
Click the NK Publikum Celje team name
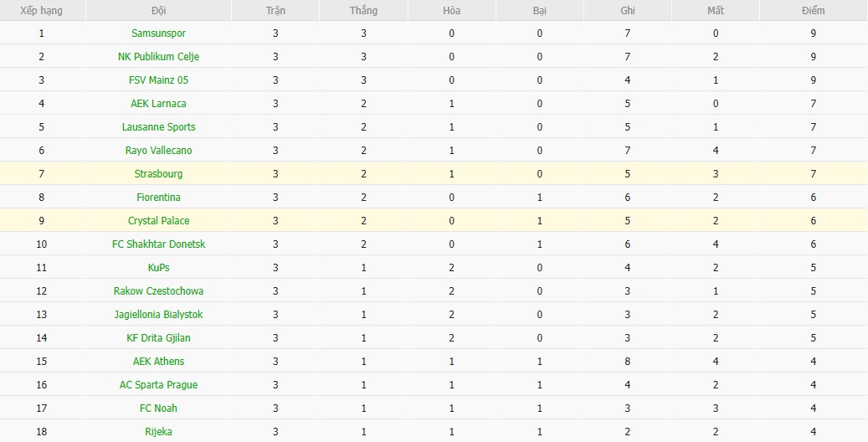(158, 57)
